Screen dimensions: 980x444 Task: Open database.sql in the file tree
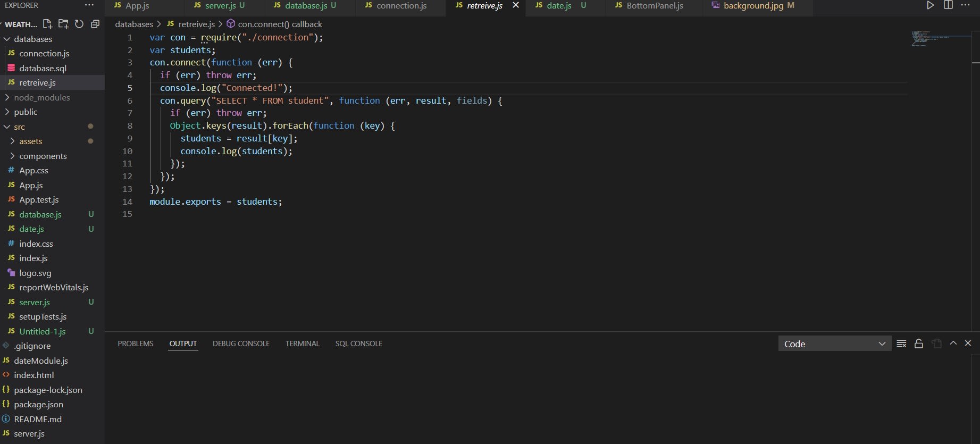43,68
